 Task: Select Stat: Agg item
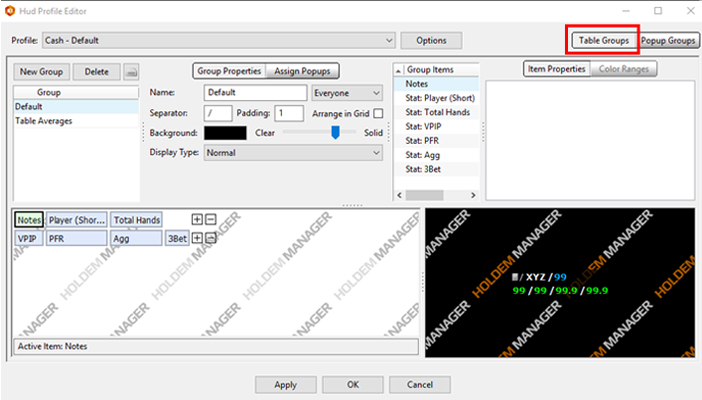click(437, 155)
